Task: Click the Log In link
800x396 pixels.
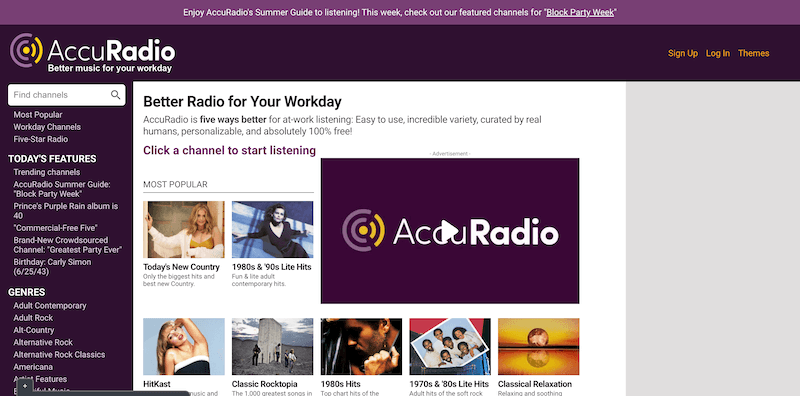Action: tap(718, 53)
